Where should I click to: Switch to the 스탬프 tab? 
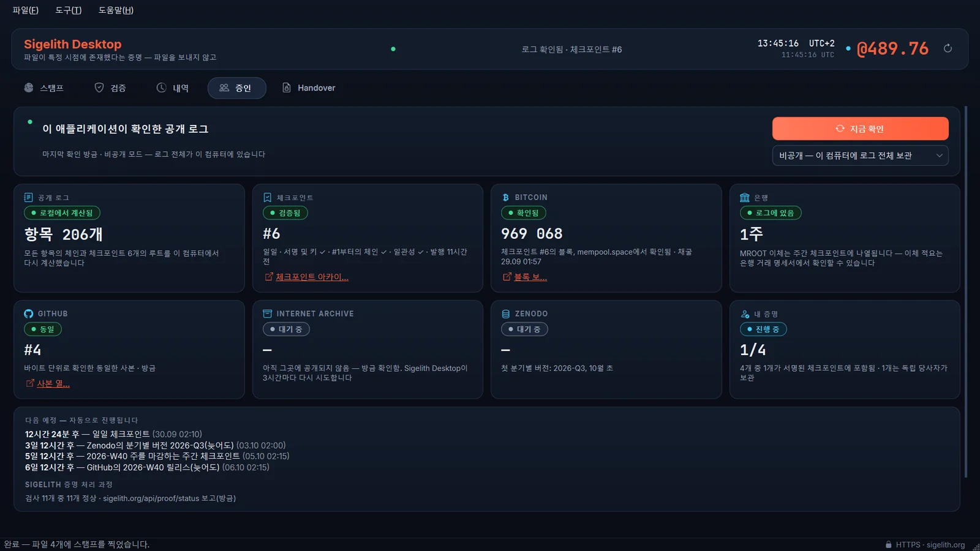pos(43,88)
